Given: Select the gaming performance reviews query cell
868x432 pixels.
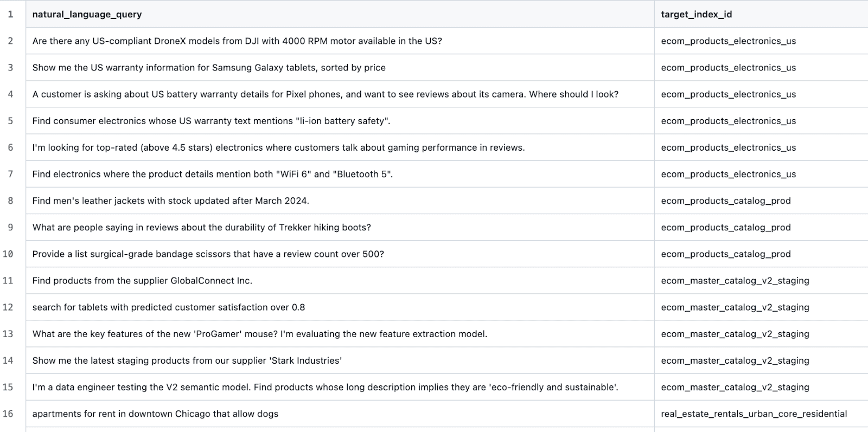Looking at the screenshot, I should coord(278,147).
